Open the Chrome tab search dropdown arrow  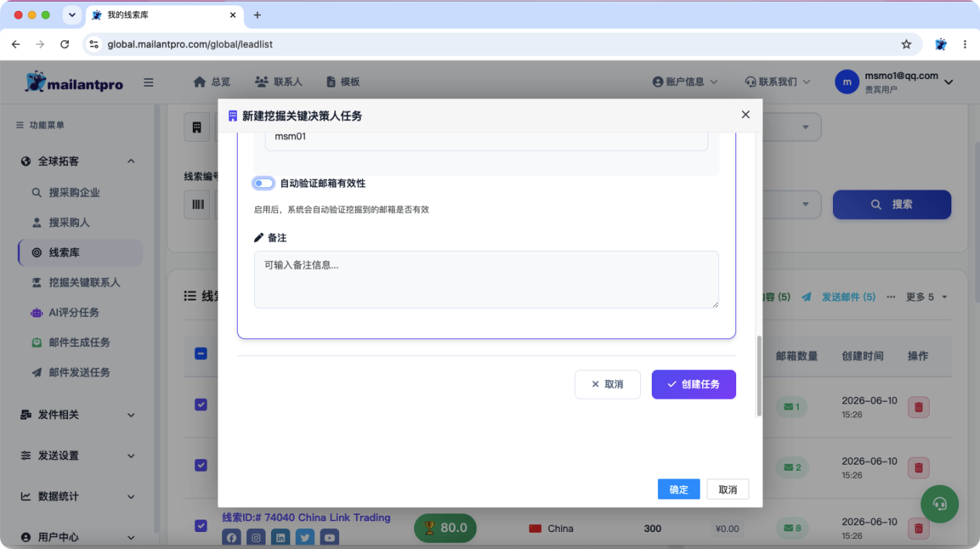pos(72,15)
